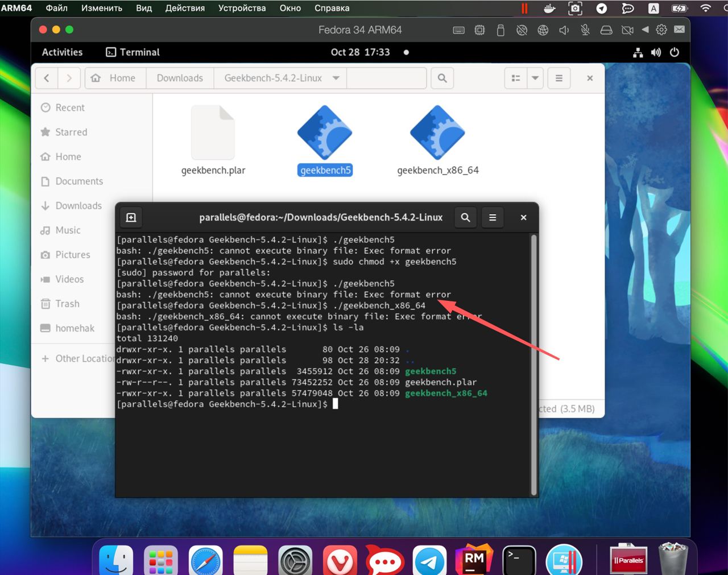Click the USB device icon in VM toolbar

tap(500, 30)
